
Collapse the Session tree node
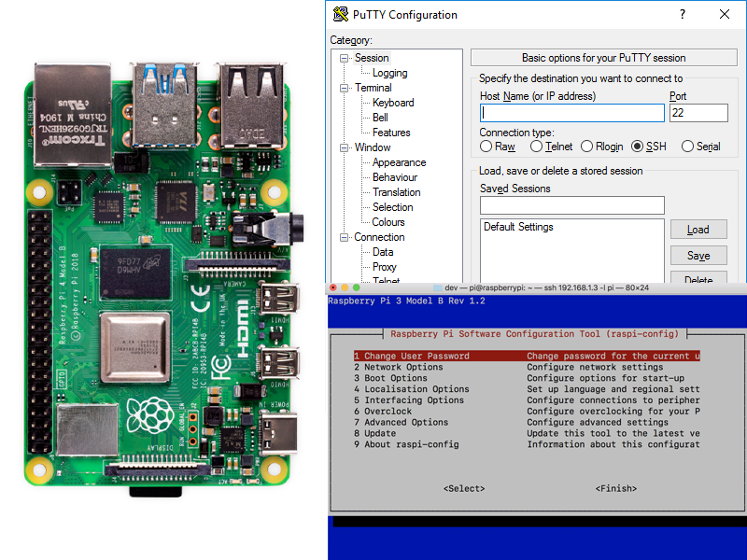(x=344, y=58)
